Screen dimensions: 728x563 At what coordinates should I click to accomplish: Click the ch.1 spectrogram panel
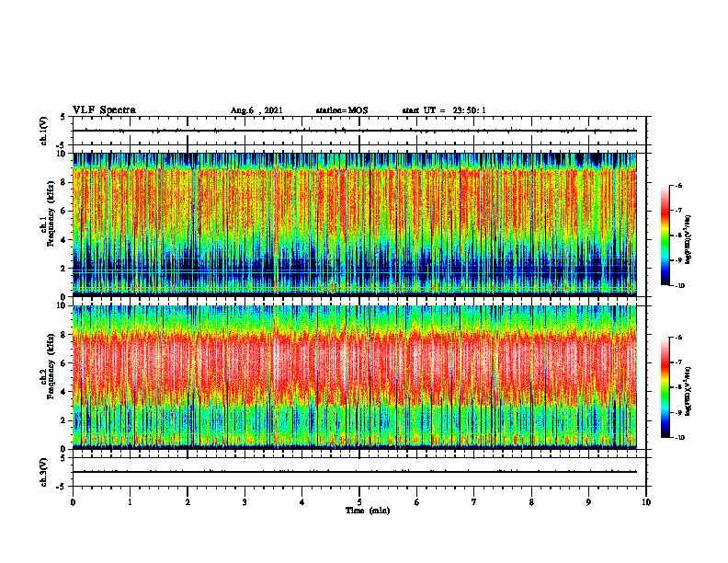(x=355, y=224)
